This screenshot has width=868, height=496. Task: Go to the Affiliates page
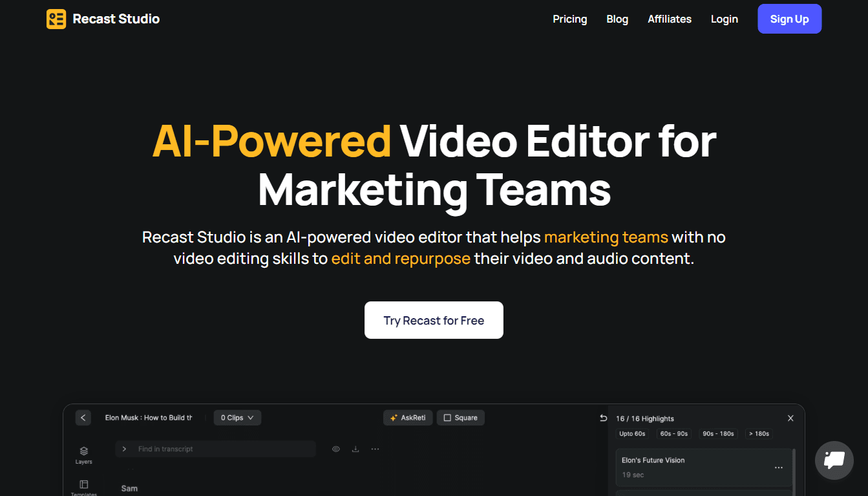coord(669,19)
